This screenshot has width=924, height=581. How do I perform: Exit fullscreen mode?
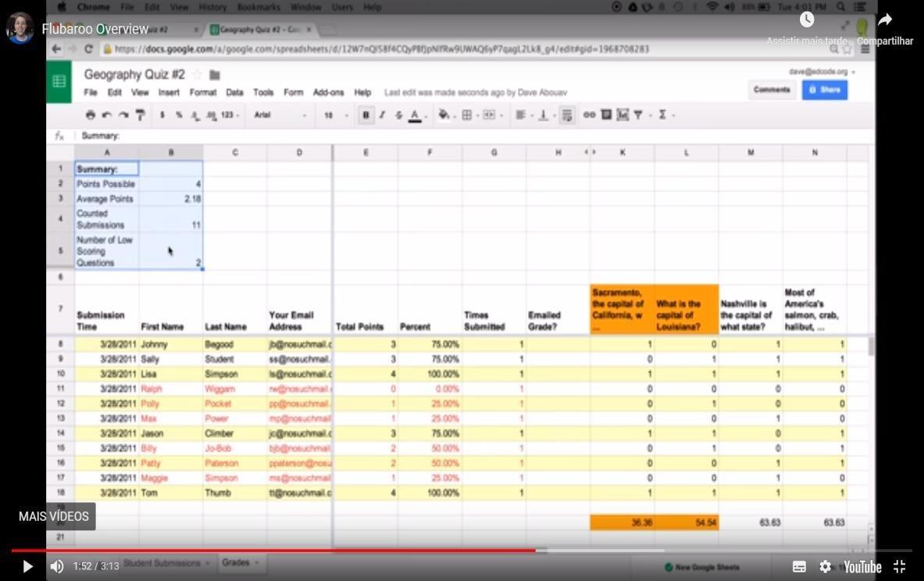point(899,567)
